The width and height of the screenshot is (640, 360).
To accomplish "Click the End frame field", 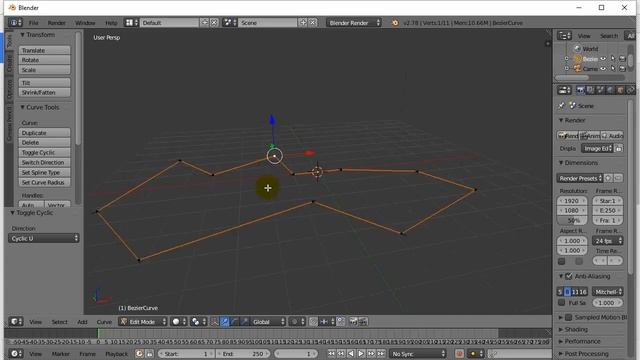I will [243, 354].
